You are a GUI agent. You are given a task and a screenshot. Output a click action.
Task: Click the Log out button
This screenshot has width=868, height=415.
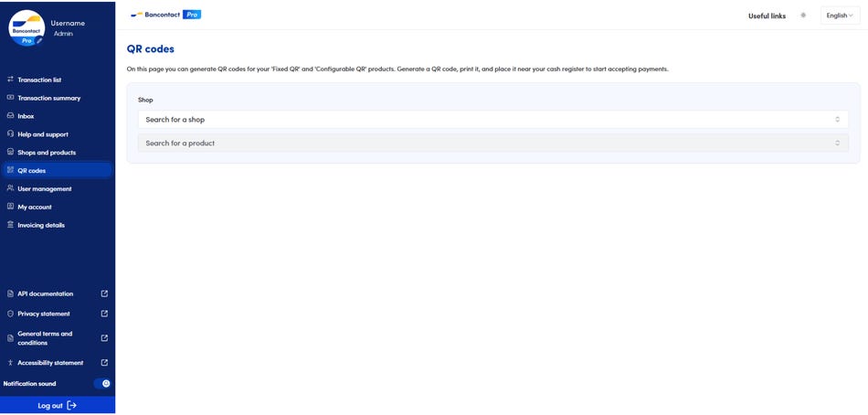point(58,406)
